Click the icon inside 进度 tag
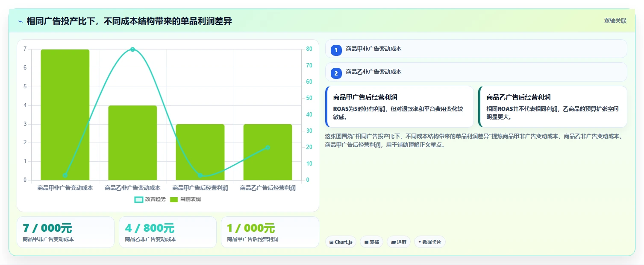Image resolution: width=644 pixels, height=265 pixels. pos(393,242)
